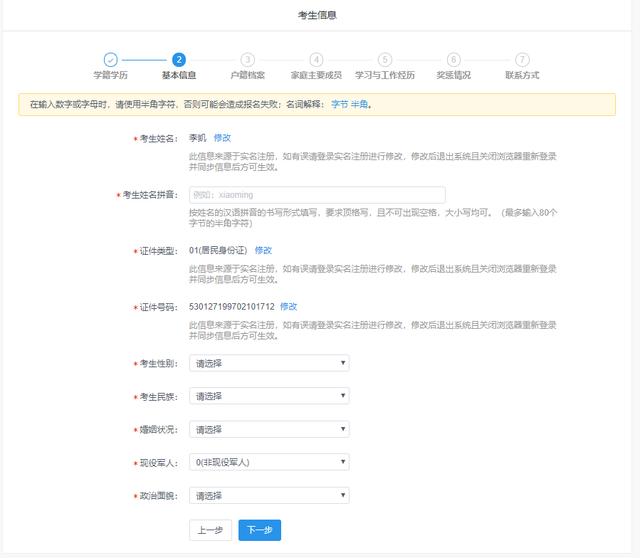Click the step 2 circle icon

tap(179, 60)
